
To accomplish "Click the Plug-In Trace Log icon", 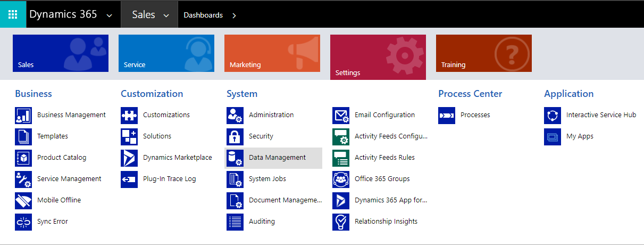I will (x=129, y=179).
